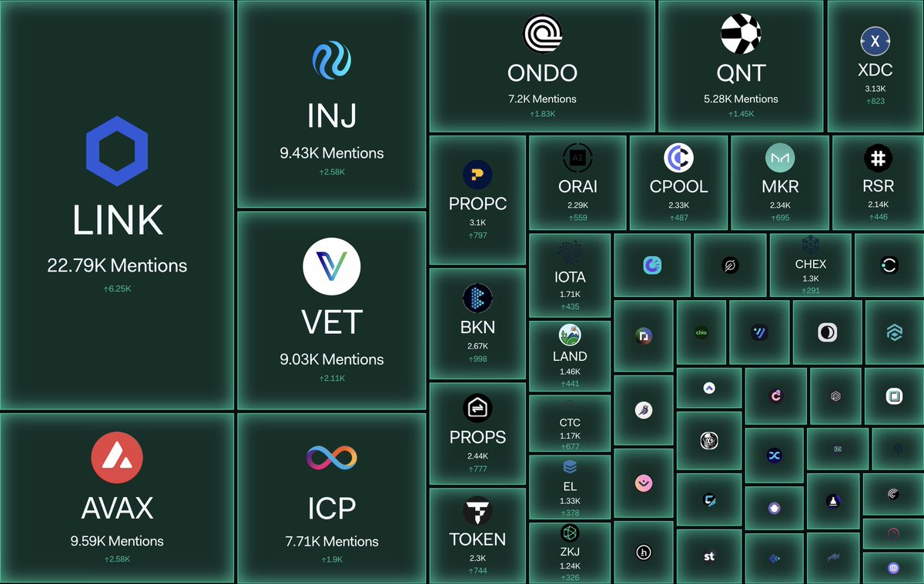Click the black circle 'h' logo

(x=644, y=552)
